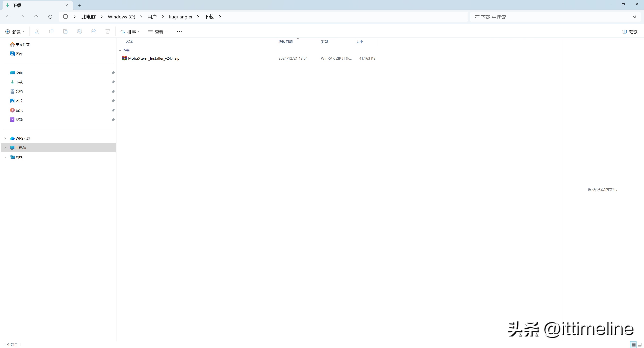The height and width of the screenshot is (348, 644).
Task: Collapse the 今天 group
Action: (120, 51)
